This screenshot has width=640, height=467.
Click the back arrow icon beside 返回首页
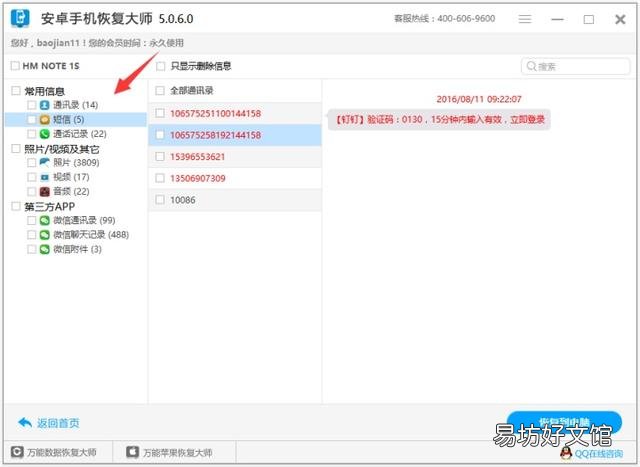pos(25,423)
